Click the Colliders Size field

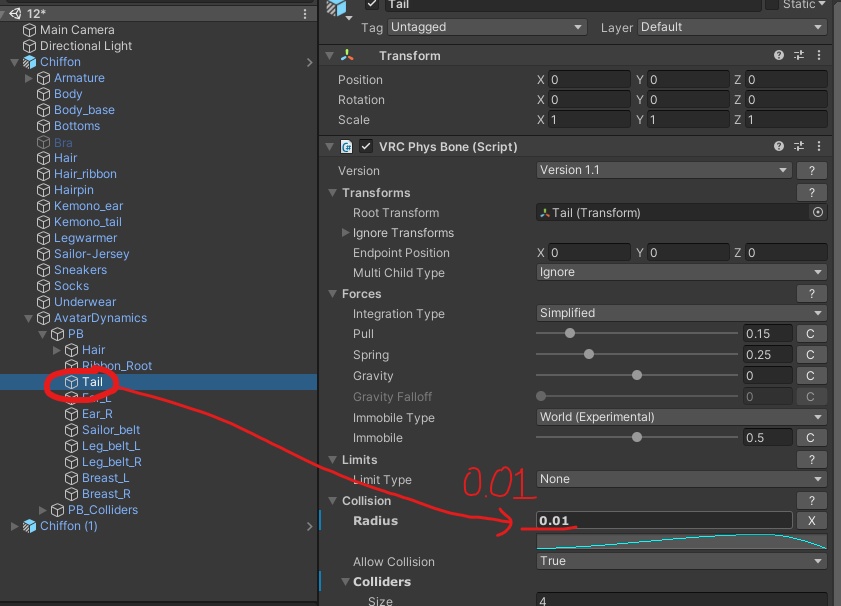point(681,600)
